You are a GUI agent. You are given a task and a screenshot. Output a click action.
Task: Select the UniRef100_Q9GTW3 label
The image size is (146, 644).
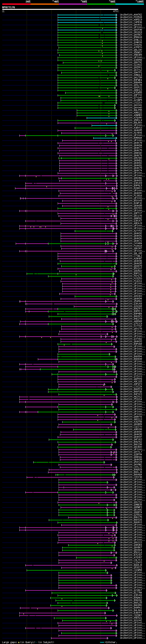click(x=131, y=158)
